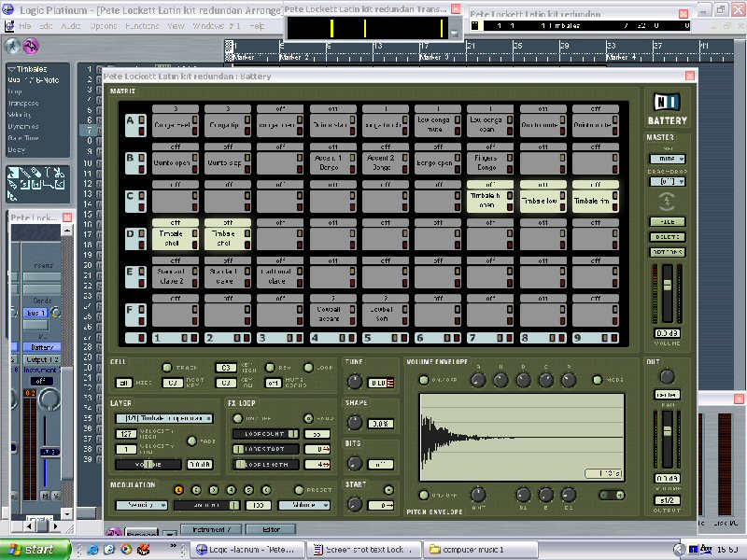Screen dimensions: 747x560
Task: Click the pink link icon under the menu bar
Action: pos(31,47)
